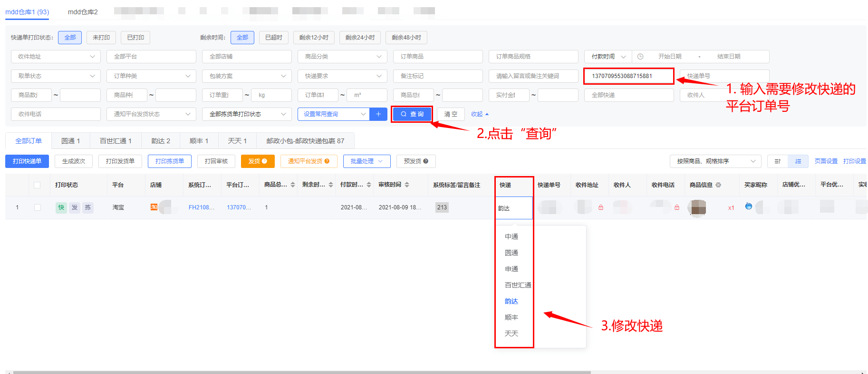Tick the select-all checkbox in header
Viewport: 868px width, 374px height.
(x=37, y=185)
